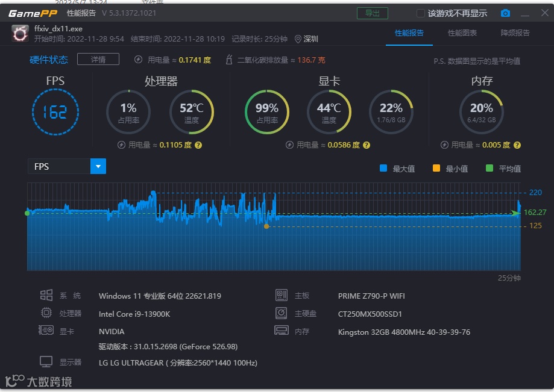
Task: Click the processor power lightning icon
Action: click(x=122, y=145)
